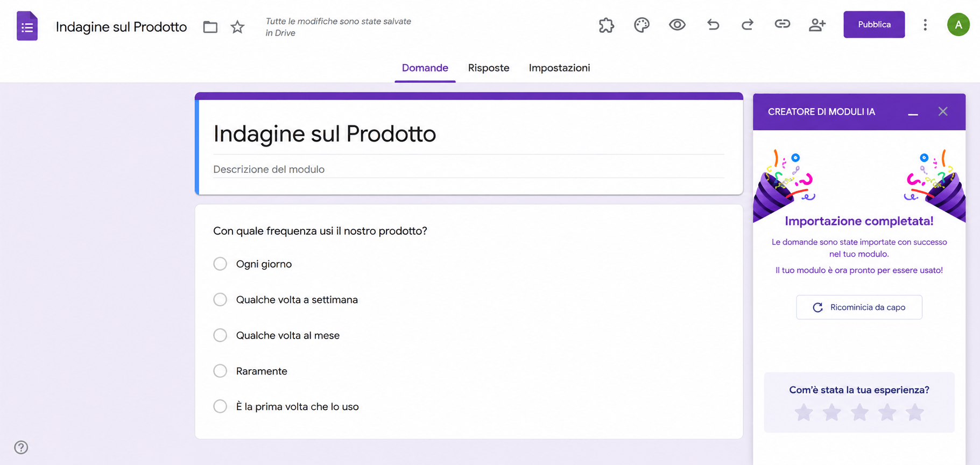Click the Pubblica button

coord(874,25)
